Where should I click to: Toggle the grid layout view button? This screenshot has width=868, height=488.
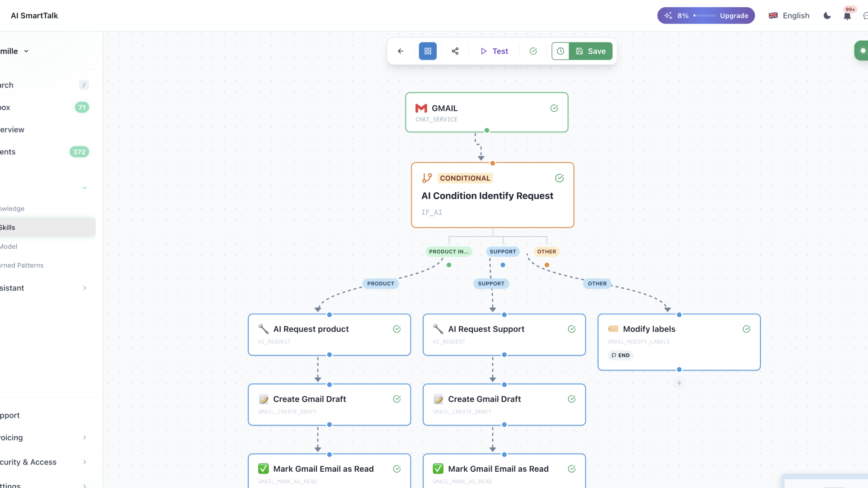click(x=428, y=51)
